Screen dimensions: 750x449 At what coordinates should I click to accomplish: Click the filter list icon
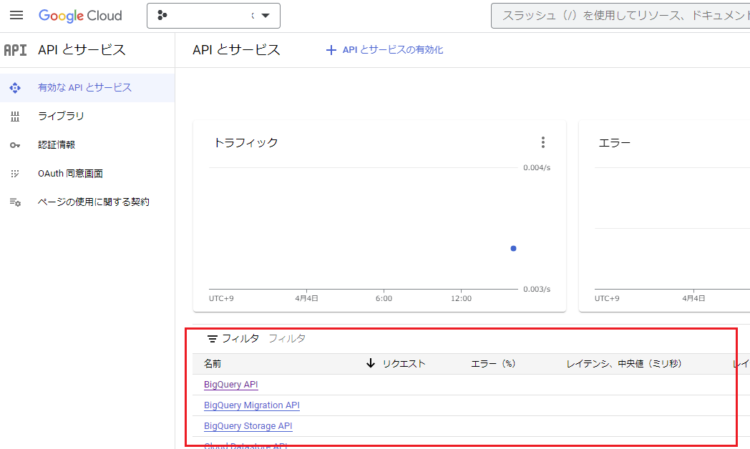click(x=212, y=339)
